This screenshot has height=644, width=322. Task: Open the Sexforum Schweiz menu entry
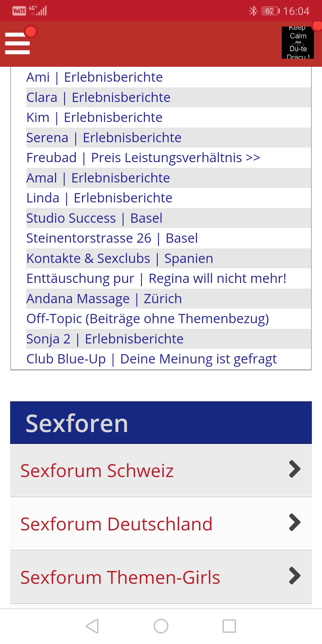tap(97, 471)
